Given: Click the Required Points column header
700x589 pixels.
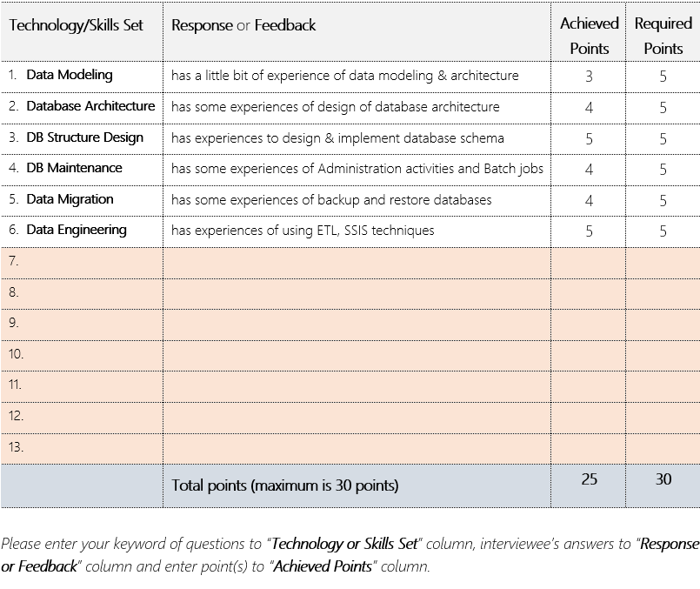Looking at the screenshot, I should pos(663,36).
